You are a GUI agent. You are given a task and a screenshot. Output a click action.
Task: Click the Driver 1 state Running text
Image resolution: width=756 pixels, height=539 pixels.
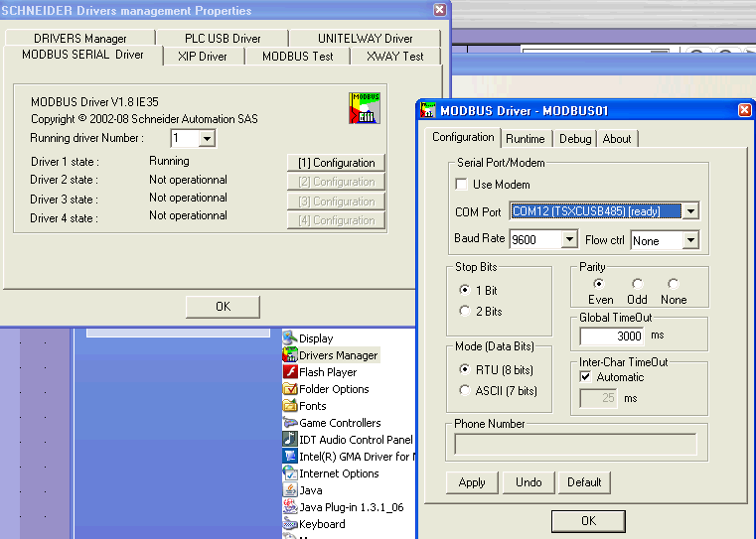169,161
